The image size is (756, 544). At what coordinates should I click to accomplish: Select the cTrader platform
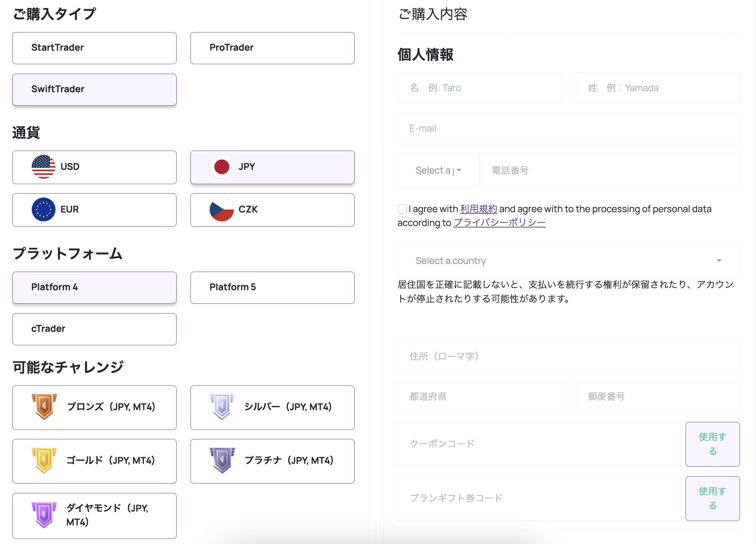click(94, 329)
